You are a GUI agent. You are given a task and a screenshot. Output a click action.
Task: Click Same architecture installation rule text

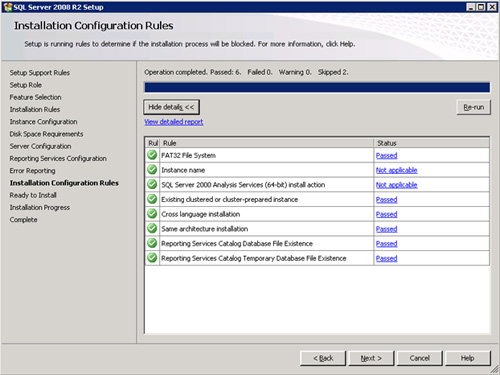(x=205, y=229)
